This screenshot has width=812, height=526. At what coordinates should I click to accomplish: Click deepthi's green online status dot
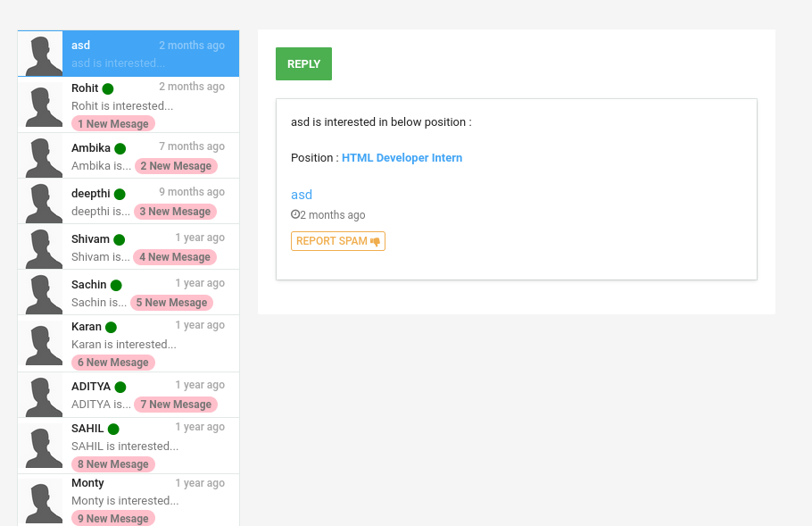tap(120, 194)
